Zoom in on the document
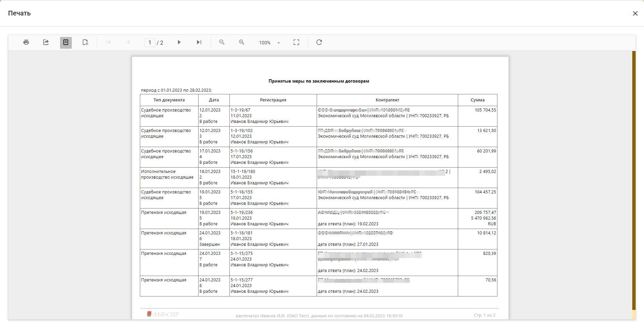 (241, 42)
